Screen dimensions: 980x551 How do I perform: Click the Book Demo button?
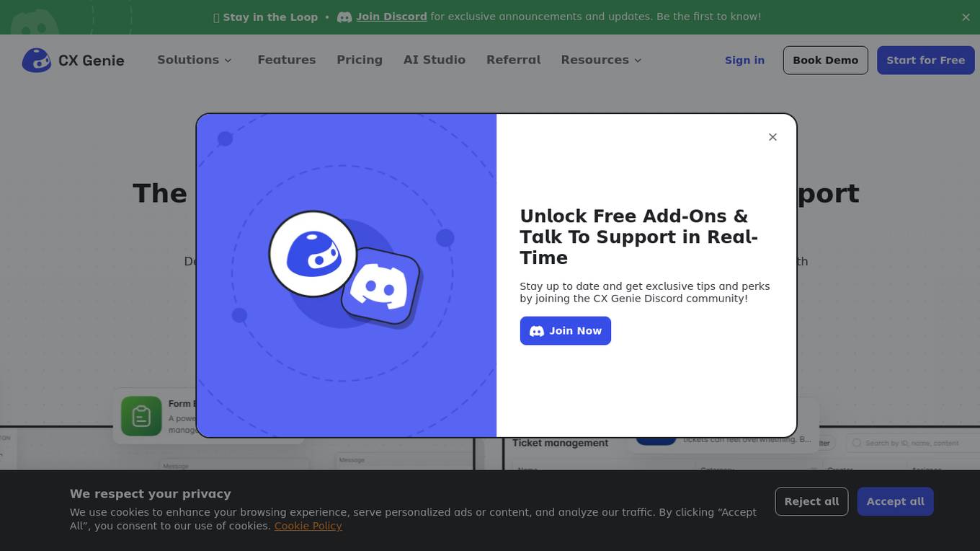point(826,61)
